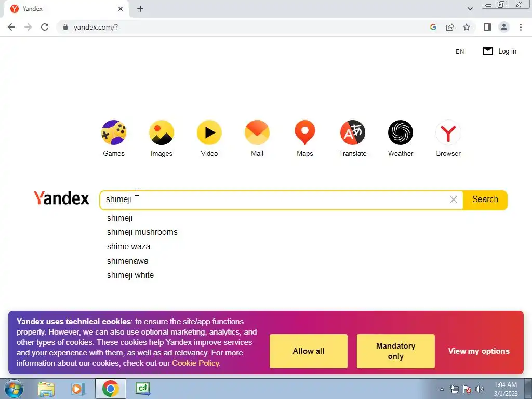Open the C# app in taskbar
This screenshot has height=399, width=532.
pos(143,389)
